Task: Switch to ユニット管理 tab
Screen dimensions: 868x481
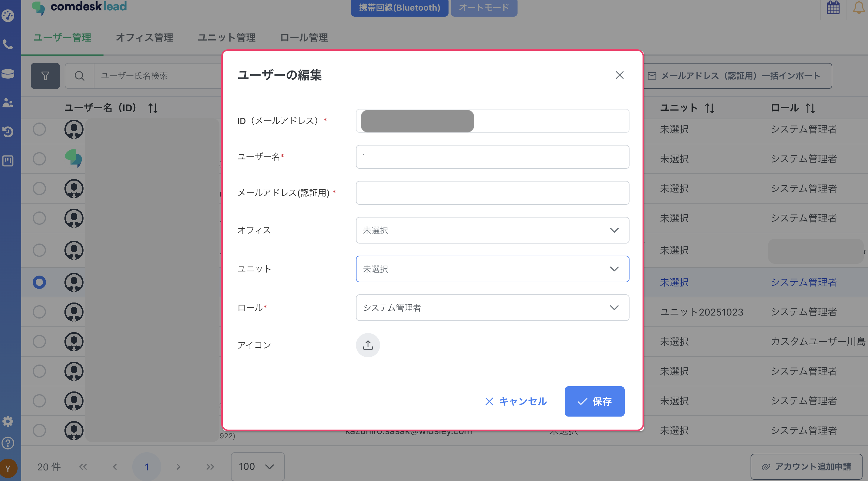Action: click(226, 38)
